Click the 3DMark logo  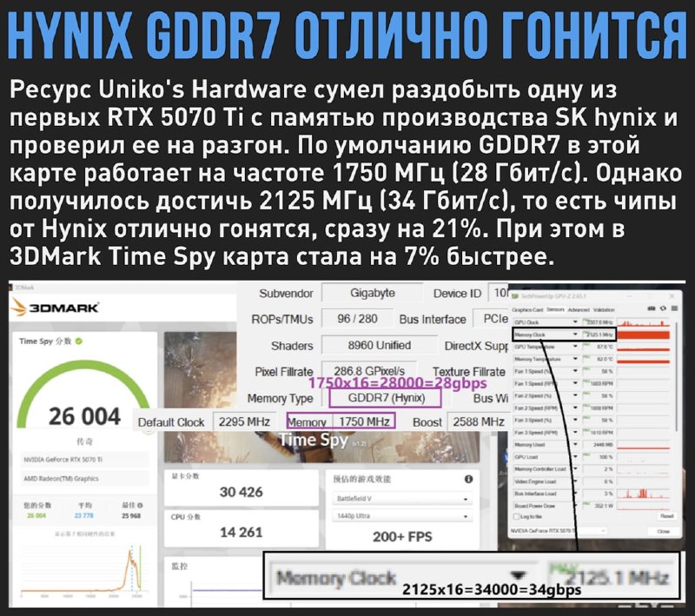point(55,307)
